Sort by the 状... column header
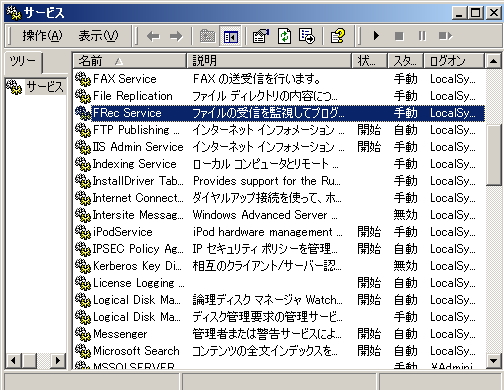 [369, 61]
